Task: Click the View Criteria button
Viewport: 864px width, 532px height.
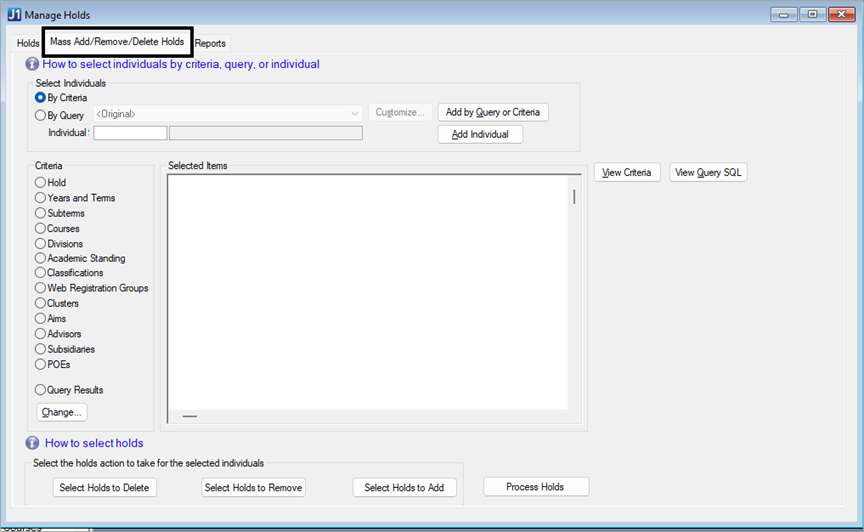Action: point(627,173)
